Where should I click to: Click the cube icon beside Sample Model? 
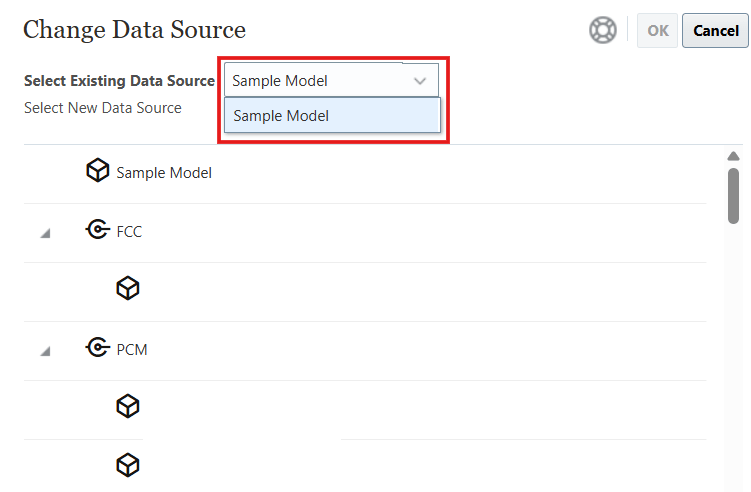(97, 171)
